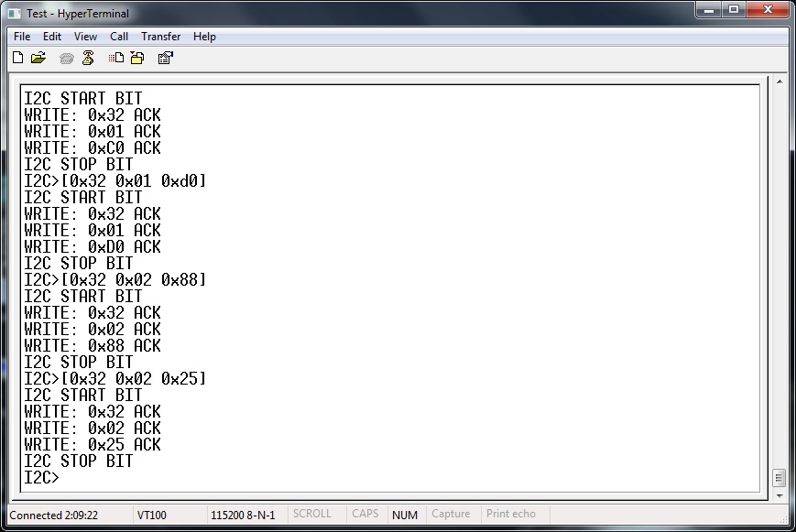Open the Call menu

pyautogui.click(x=119, y=37)
